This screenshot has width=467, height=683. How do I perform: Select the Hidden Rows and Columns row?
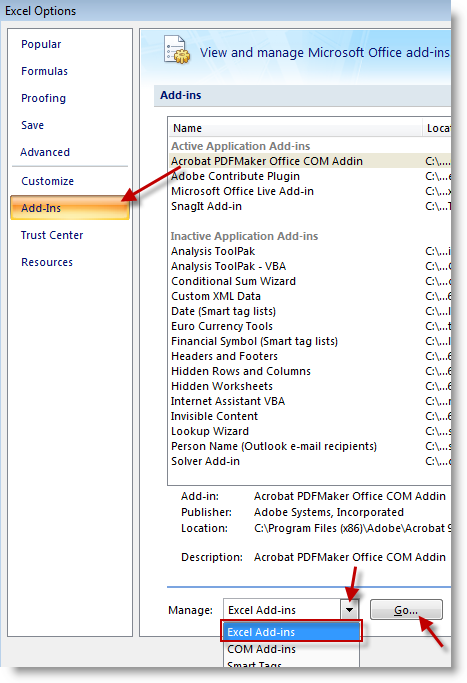pyautogui.click(x=310, y=372)
